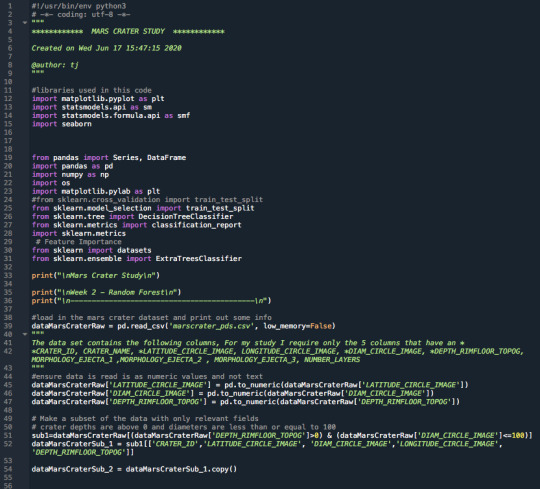The height and width of the screenshot is (489, 540).
Task: Click the print dashes separator statement on line 36
Action: click(152, 301)
